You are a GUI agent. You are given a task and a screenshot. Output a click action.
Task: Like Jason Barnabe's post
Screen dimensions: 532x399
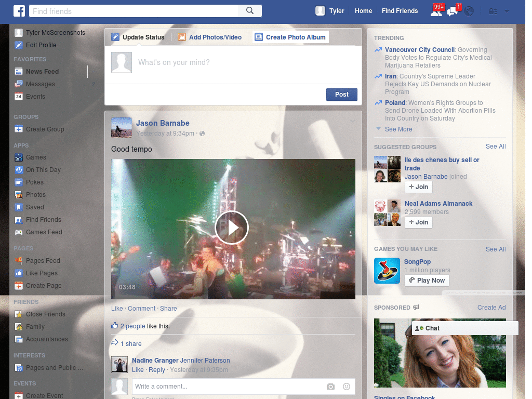(x=117, y=309)
